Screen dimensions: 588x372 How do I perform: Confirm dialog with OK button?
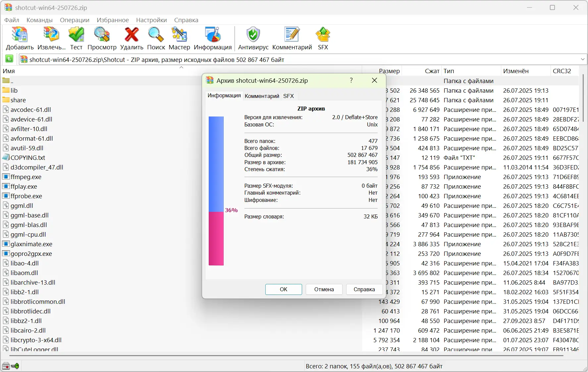click(284, 289)
